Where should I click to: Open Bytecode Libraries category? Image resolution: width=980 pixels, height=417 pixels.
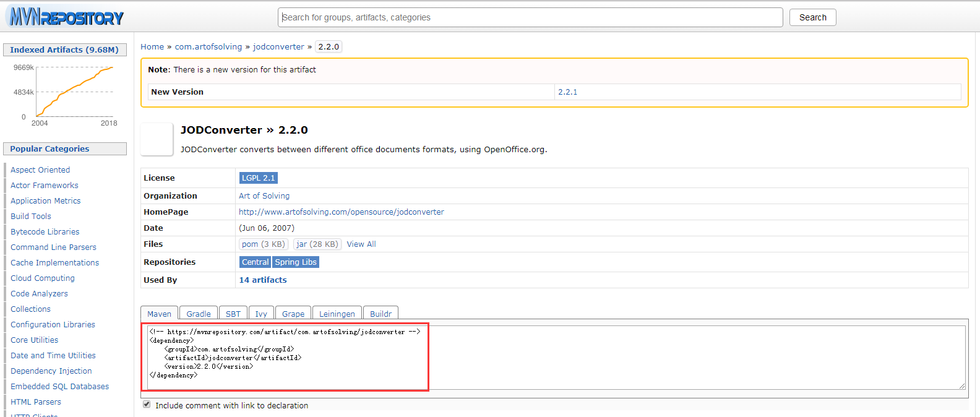(45, 232)
